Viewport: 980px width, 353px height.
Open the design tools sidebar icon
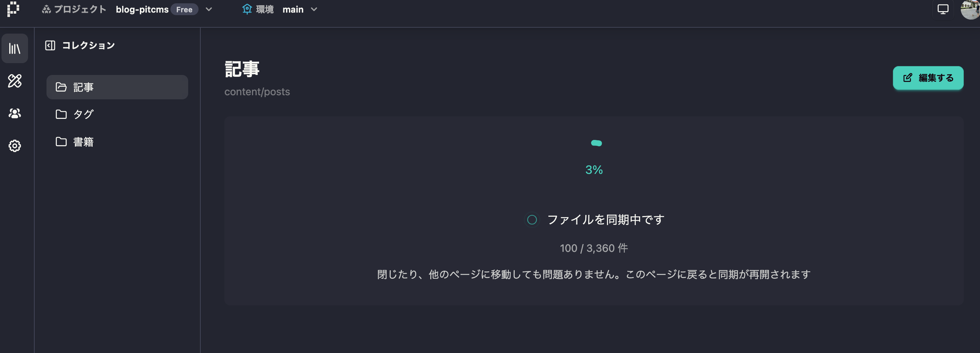14,81
